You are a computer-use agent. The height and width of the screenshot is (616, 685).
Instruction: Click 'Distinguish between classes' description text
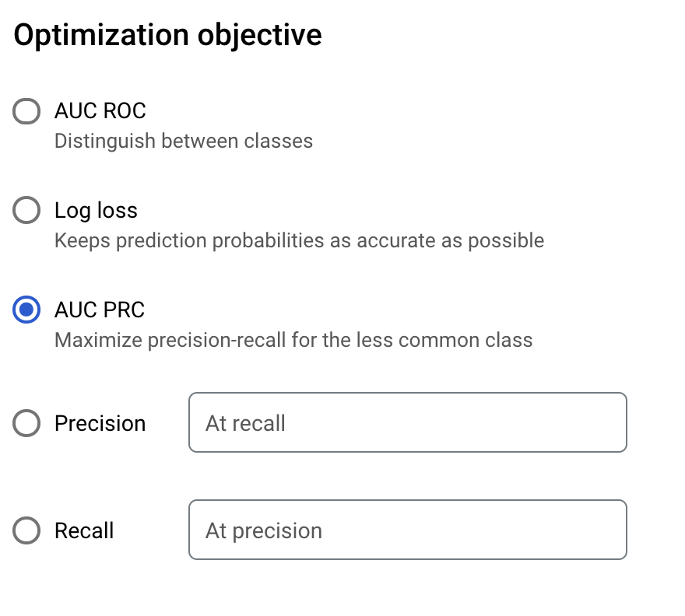pyautogui.click(x=183, y=141)
